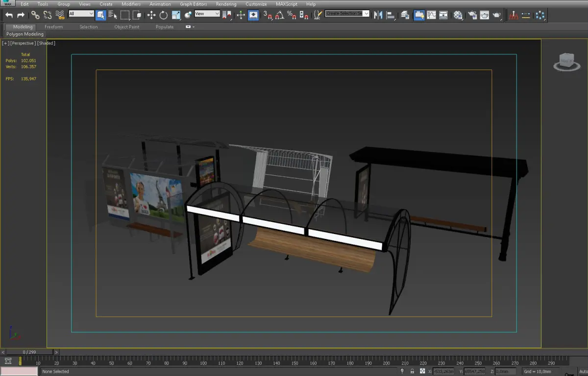Switch to the Freeform ribbon tab

point(53,27)
